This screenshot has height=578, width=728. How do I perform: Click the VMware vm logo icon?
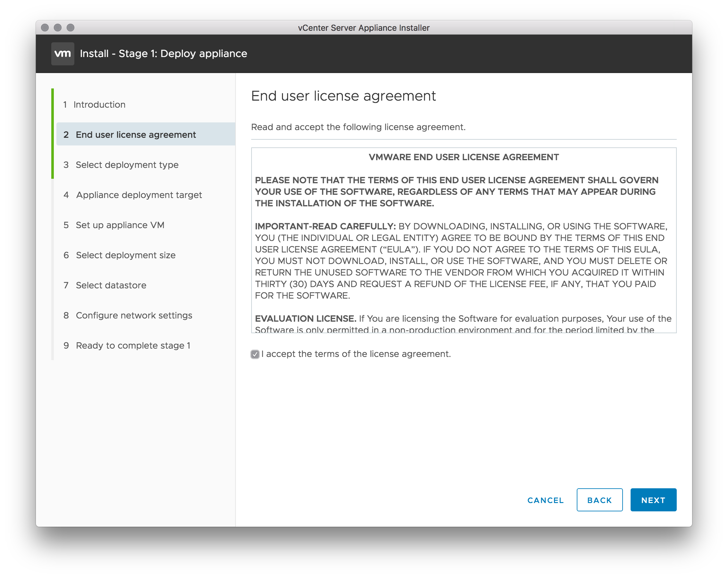coord(63,54)
